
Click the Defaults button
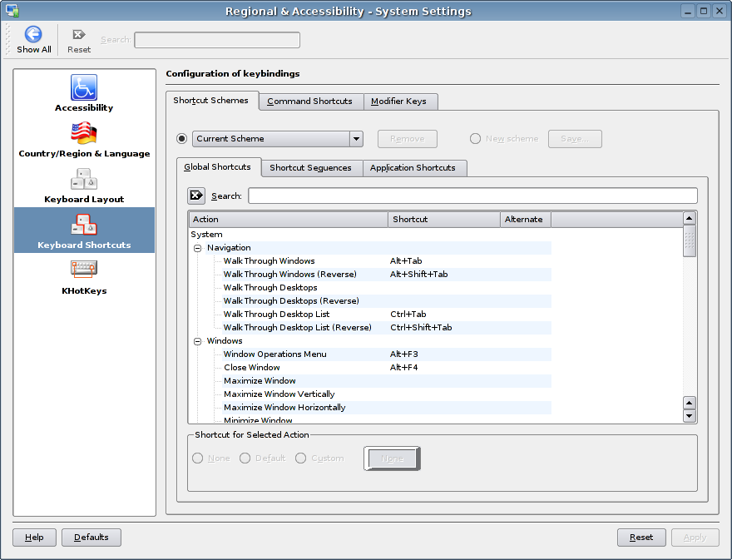[x=91, y=537]
